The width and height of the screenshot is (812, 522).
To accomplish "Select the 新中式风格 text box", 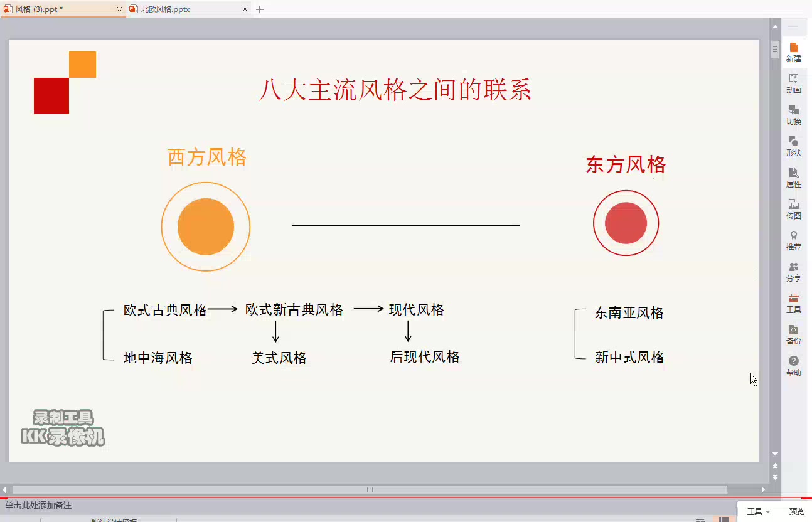I will tap(629, 358).
